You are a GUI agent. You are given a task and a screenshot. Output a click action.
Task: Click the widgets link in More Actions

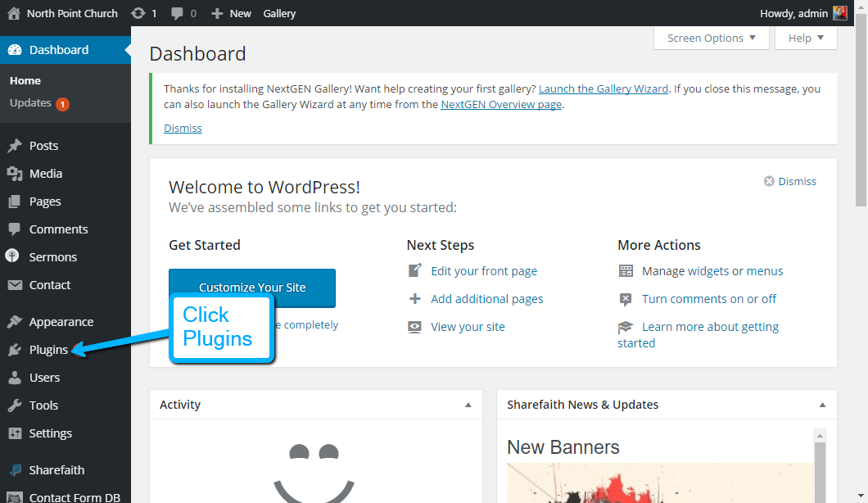(x=708, y=271)
